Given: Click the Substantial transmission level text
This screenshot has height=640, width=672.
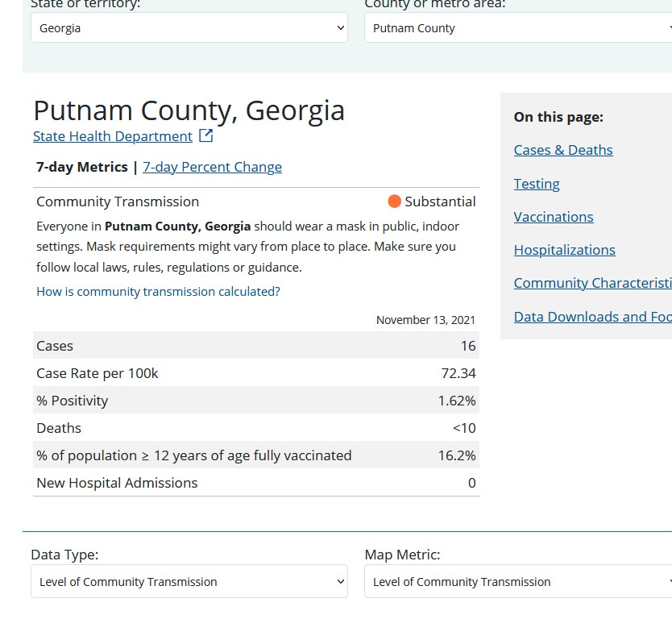Looking at the screenshot, I should [440, 202].
